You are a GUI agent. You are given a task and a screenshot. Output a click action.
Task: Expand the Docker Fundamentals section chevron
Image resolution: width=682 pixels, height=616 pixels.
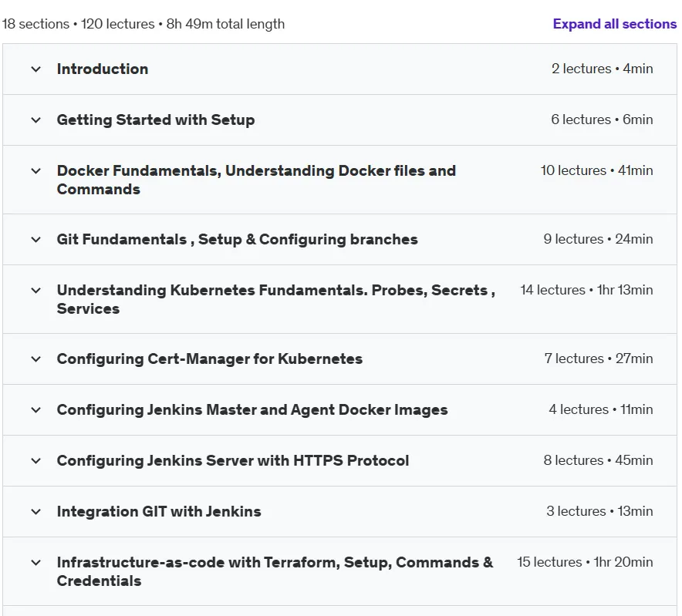(x=36, y=171)
